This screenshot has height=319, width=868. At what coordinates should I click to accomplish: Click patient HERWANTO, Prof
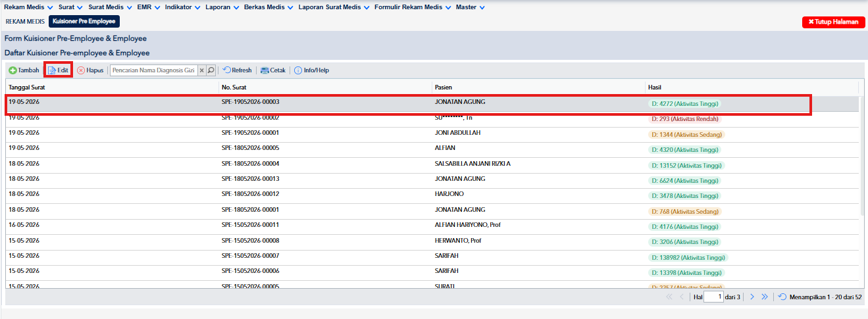tap(458, 241)
